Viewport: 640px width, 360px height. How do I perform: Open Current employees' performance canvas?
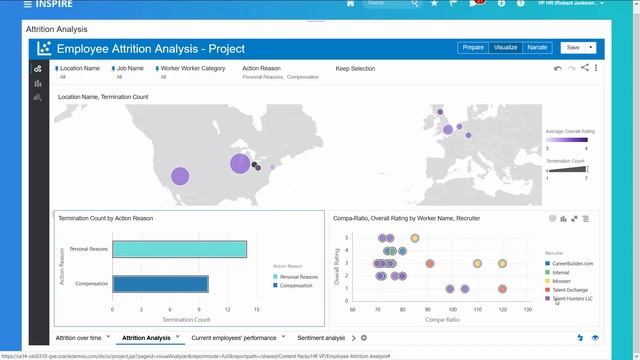(x=234, y=338)
